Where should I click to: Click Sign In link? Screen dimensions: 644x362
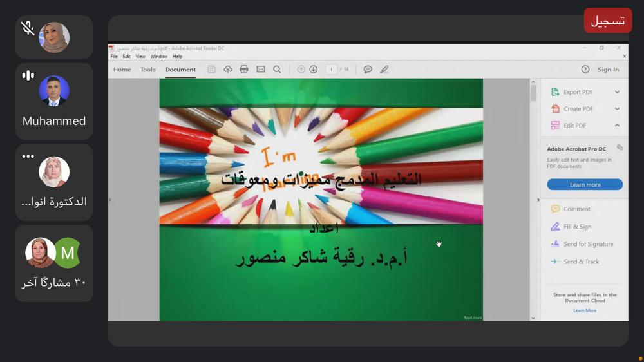(x=608, y=70)
